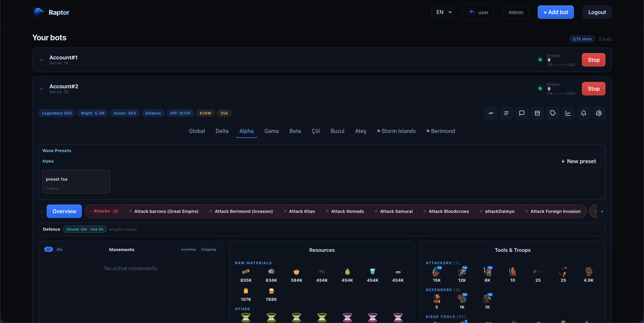Open the notifications bell icon button
The image size is (644, 323).
(x=584, y=113)
